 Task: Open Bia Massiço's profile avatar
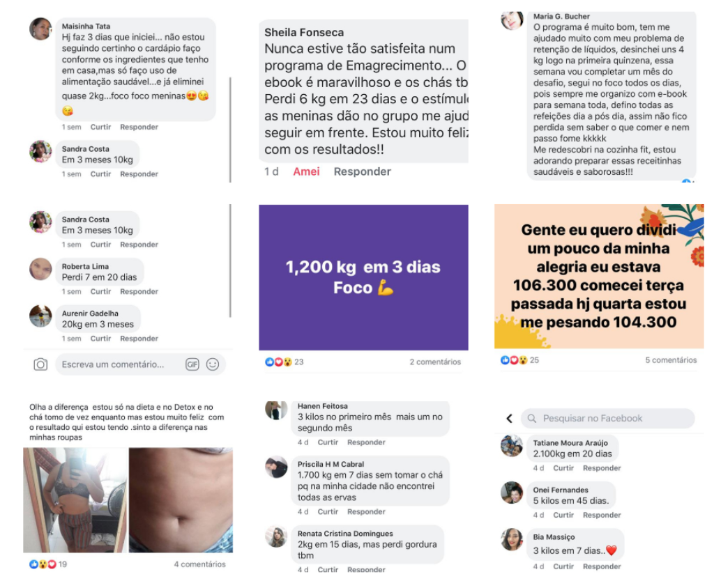[x=512, y=539]
